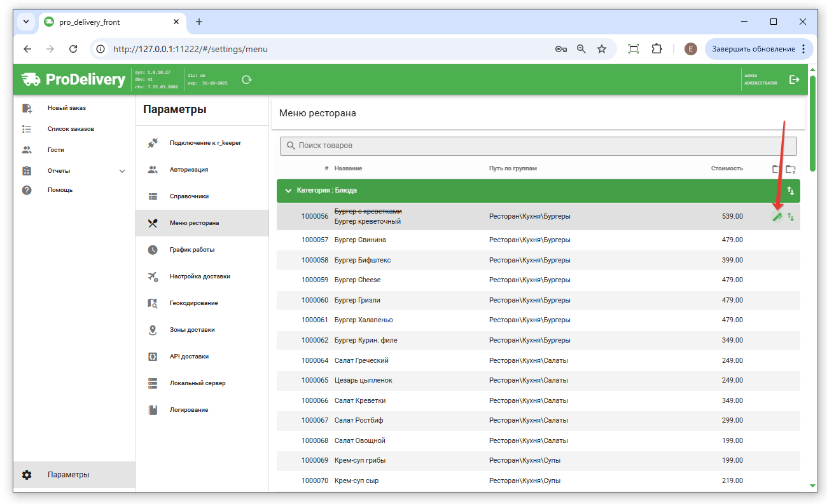Click the Завершить обновление button
The image size is (827, 504).
(x=753, y=49)
